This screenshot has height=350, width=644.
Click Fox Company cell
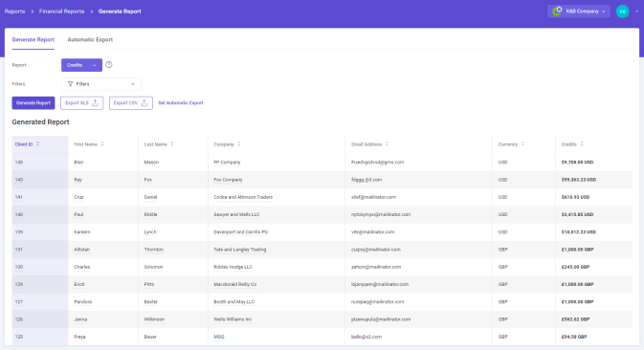point(228,180)
